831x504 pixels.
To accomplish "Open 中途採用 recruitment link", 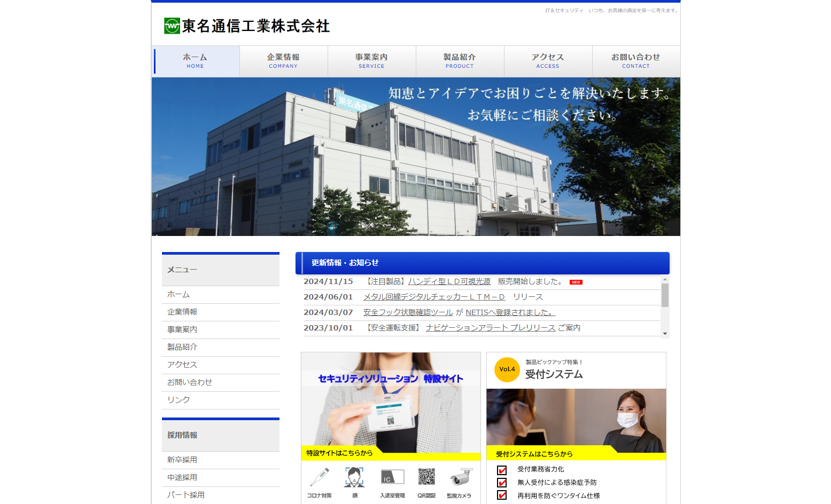I will 221,478.
